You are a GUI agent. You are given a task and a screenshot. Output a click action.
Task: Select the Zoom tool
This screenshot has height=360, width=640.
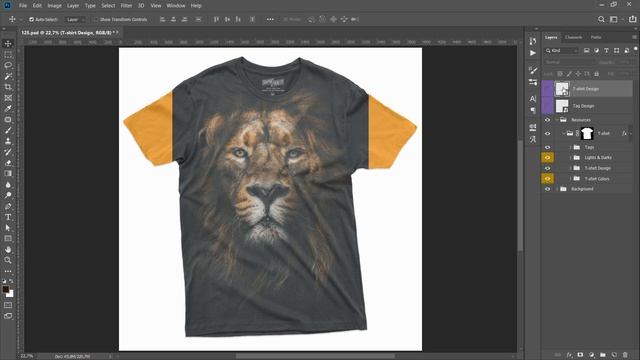(8, 260)
